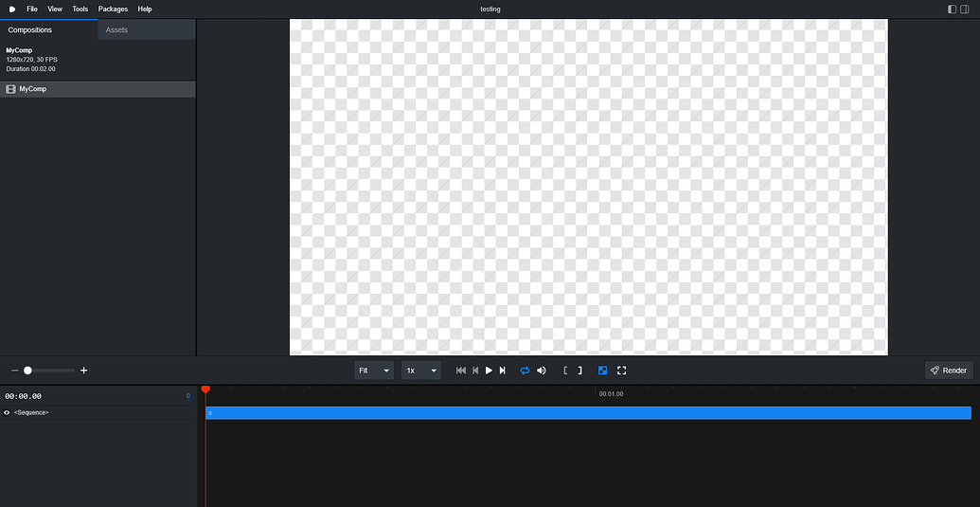Screen dimensions: 980x507
Task: Click the blue sequence bar in timeline
Action: [x=588, y=413]
